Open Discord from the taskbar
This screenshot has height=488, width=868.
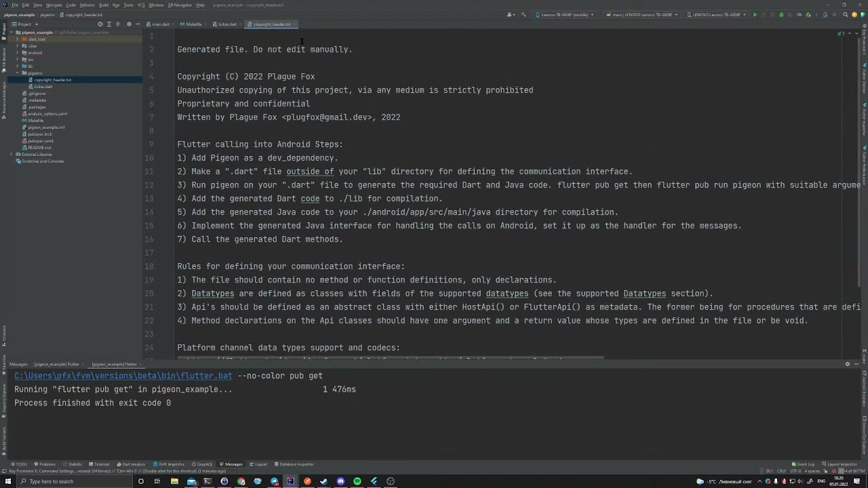tap(340, 481)
